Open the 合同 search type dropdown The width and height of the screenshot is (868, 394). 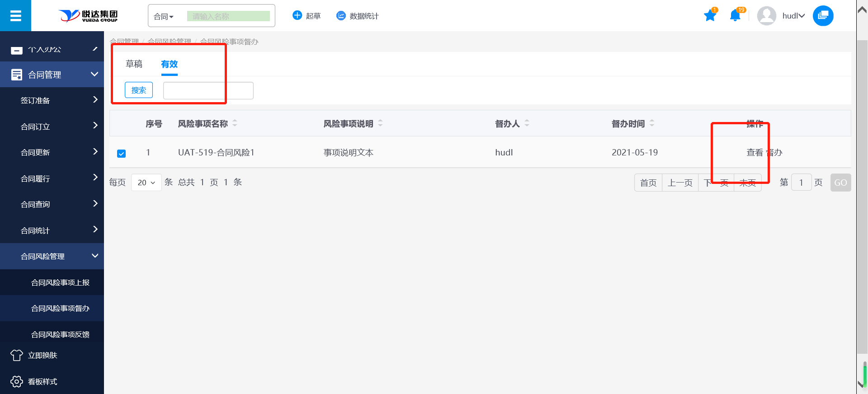pos(164,17)
